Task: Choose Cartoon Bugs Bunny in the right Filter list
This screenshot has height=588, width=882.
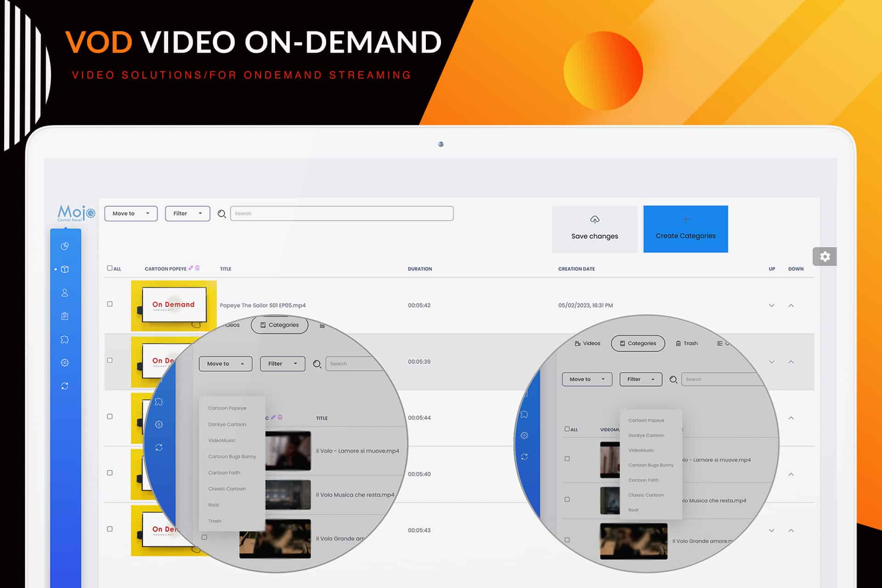Action: click(x=651, y=465)
